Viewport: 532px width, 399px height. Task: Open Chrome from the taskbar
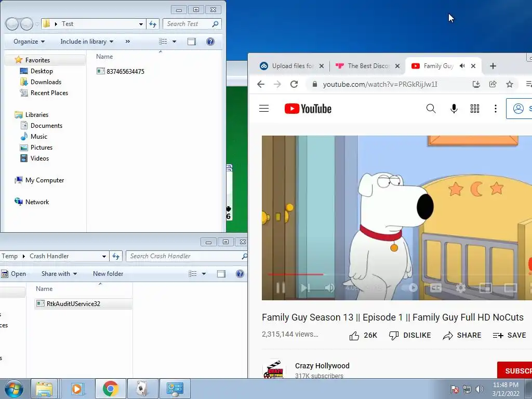(111, 389)
